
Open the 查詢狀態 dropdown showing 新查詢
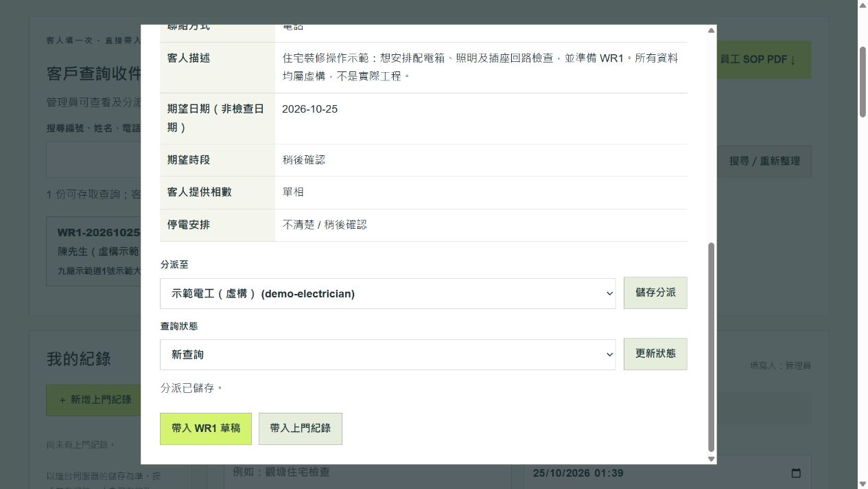click(388, 354)
